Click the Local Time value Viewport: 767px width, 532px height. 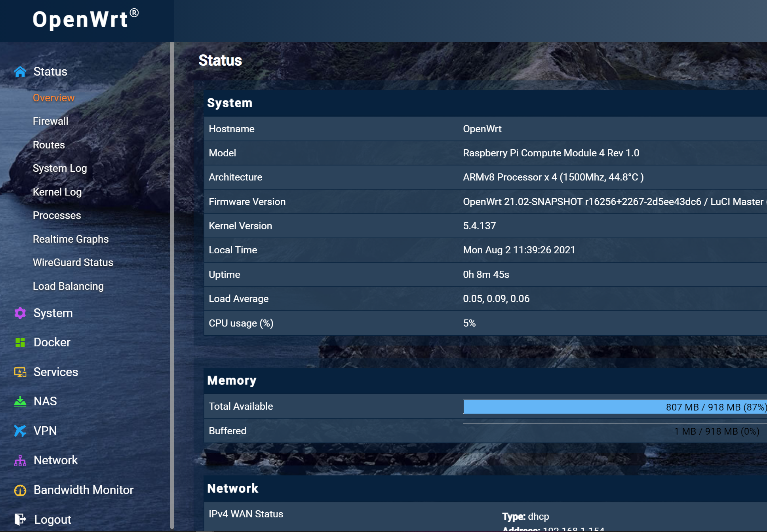pos(519,250)
